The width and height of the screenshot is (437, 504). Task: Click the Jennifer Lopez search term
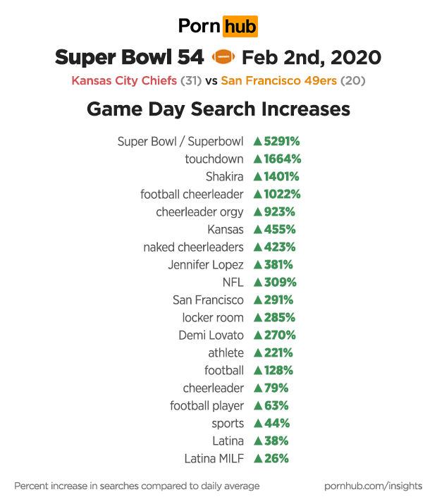click(206, 264)
